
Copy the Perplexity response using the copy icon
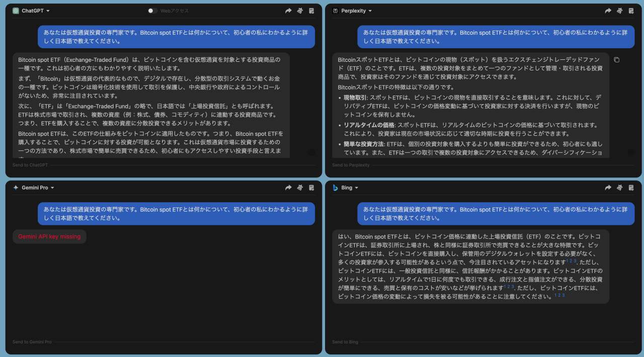[617, 59]
